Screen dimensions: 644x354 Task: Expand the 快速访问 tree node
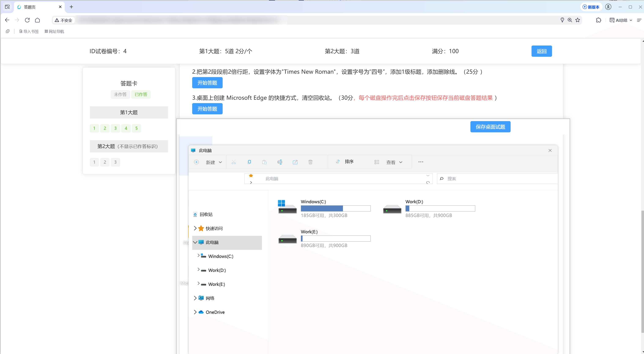coord(195,228)
